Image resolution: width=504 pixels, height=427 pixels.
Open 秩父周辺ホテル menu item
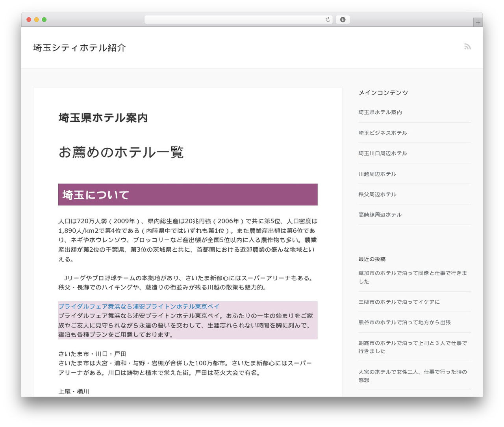coord(377,194)
